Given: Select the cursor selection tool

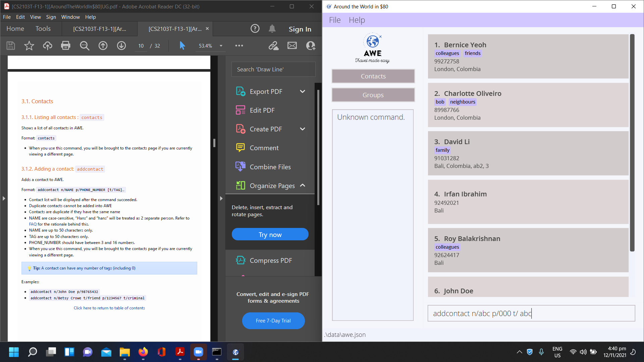Looking at the screenshot, I should tap(182, 46).
